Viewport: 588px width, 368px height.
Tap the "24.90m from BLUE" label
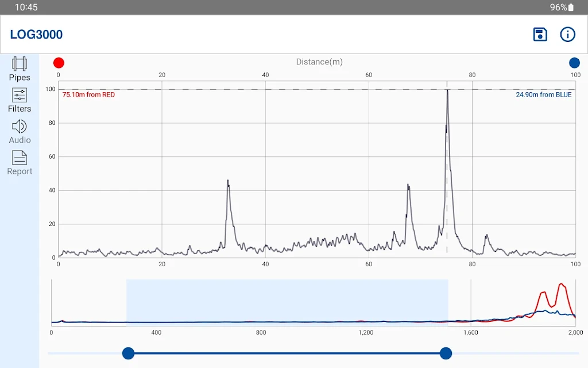[543, 95]
